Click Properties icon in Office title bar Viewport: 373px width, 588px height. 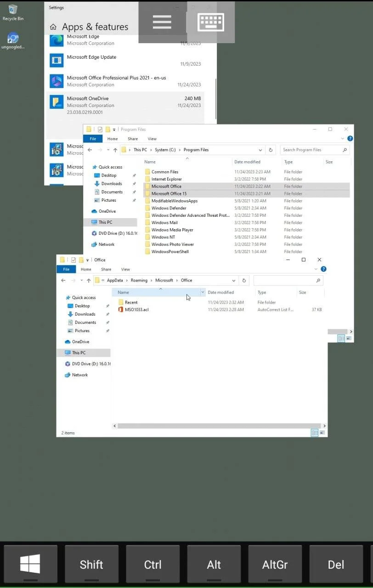[73, 260]
